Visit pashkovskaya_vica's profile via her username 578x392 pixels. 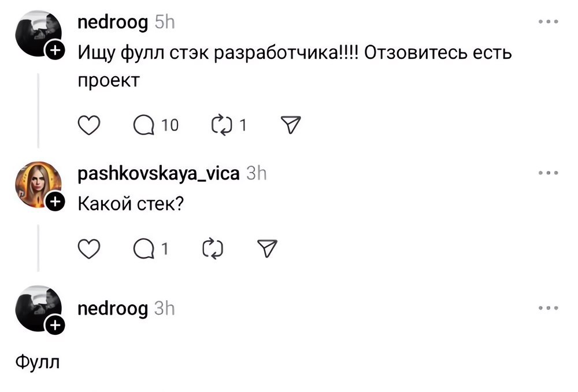point(158,172)
